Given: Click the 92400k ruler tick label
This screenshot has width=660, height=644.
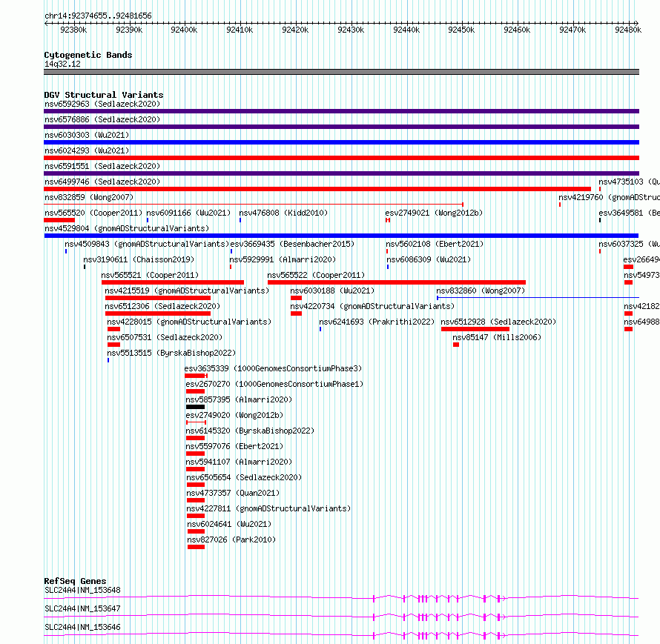Looking at the screenshot, I should tap(184, 30).
